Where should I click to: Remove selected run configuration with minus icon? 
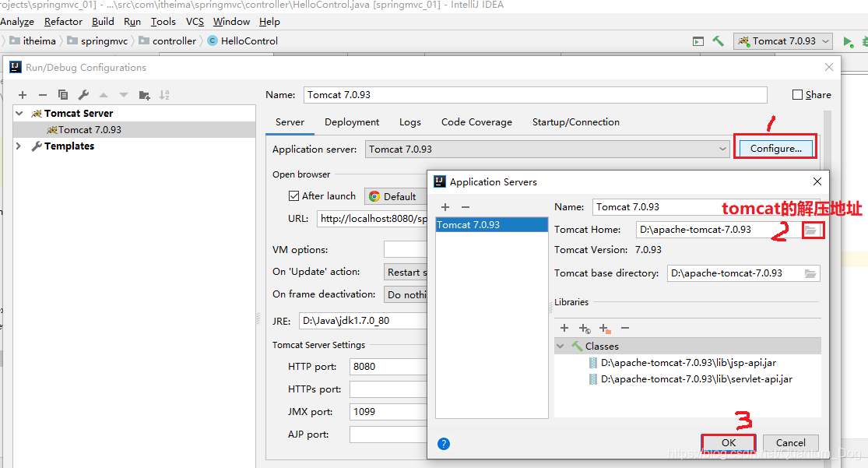click(43, 95)
